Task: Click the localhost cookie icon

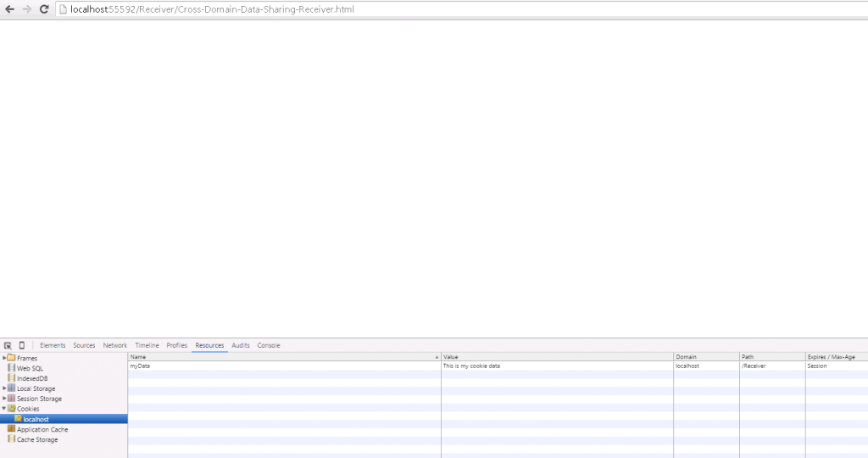Action: 19,419
